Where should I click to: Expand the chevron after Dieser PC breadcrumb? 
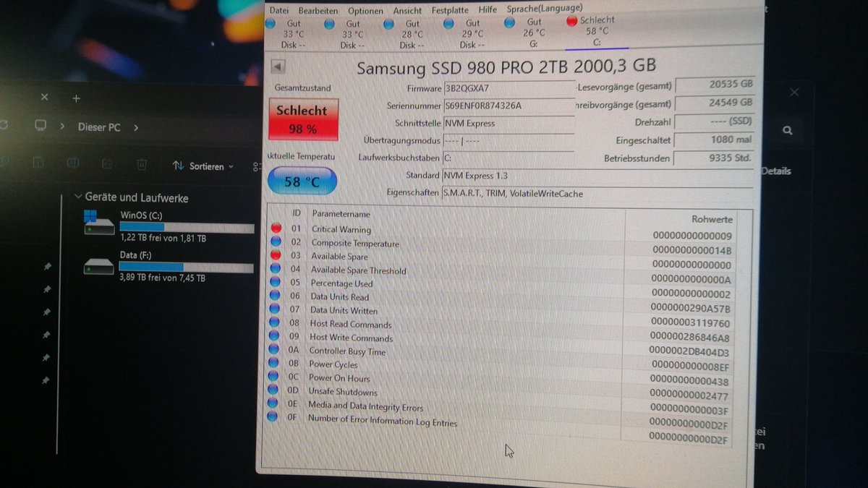pyautogui.click(x=135, y=127)
